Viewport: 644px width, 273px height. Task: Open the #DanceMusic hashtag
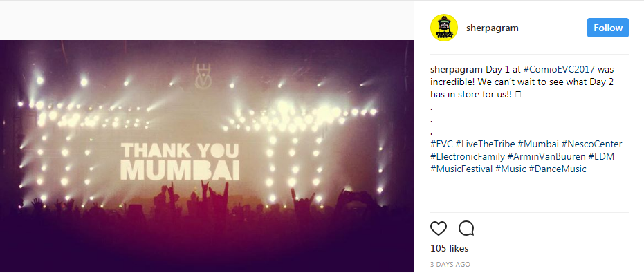[x=558, y=169]
